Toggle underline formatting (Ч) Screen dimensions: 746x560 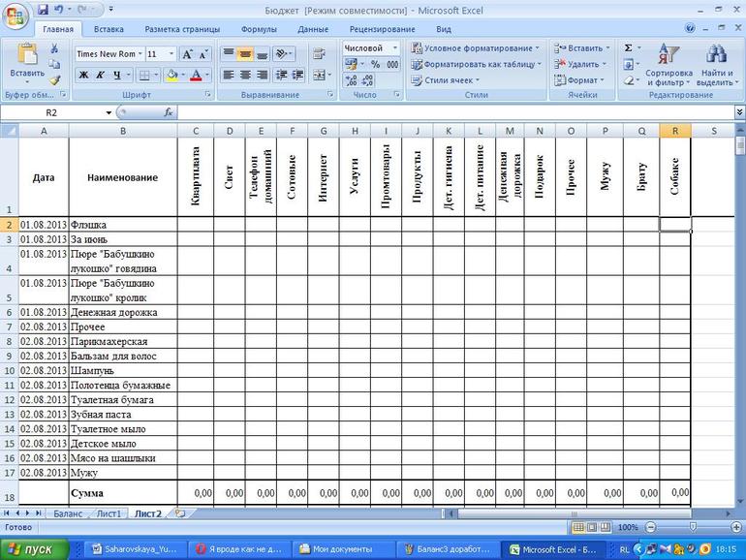(117, 76)
